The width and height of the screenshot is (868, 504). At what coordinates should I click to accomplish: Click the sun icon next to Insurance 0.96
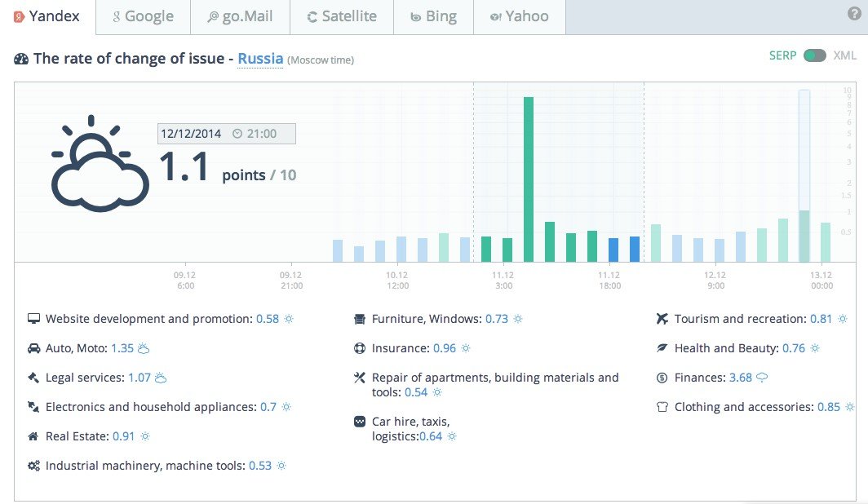(466, 348)
